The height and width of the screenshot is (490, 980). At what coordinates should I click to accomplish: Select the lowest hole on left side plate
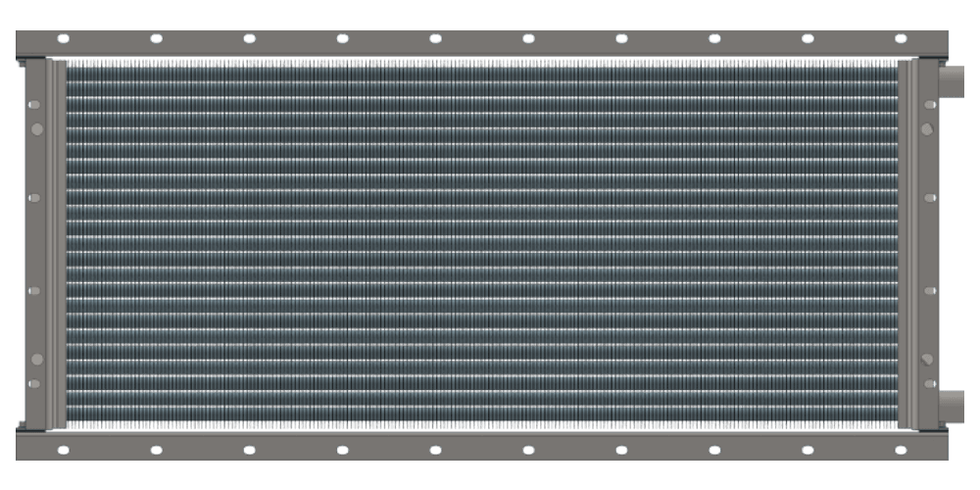click(x=35, y=383)
